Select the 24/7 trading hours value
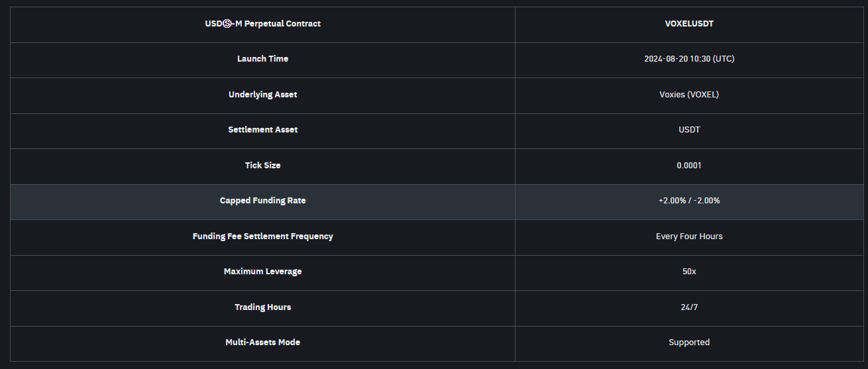This screenshot has height=369, width=868. tap(689, 307)
